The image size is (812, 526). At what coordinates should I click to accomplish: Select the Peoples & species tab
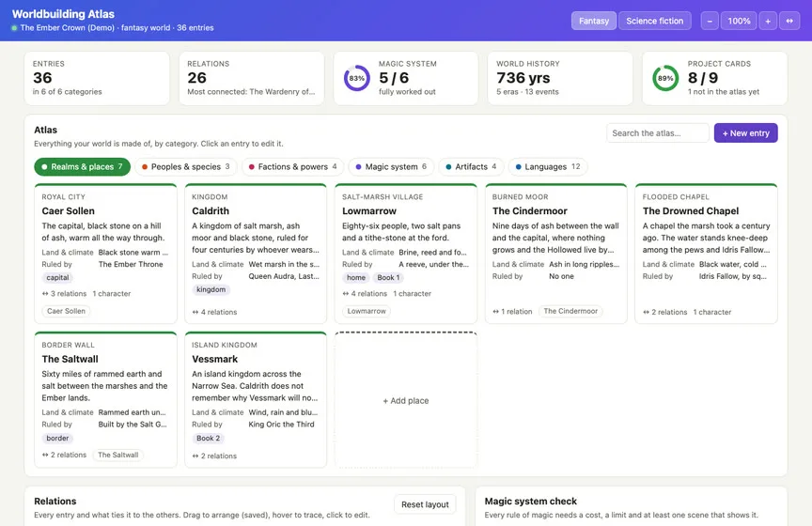[186, 166]
